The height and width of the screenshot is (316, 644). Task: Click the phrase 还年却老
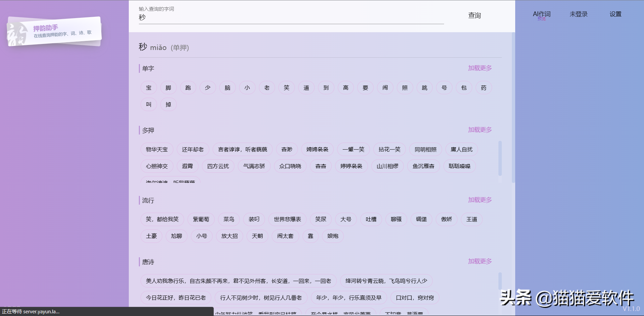point(193,150)
